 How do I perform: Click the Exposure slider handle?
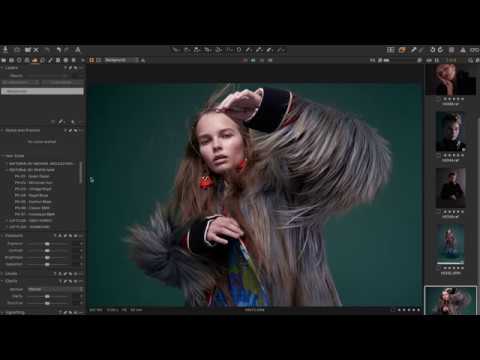pyautogui.click(x=47, y=244)
